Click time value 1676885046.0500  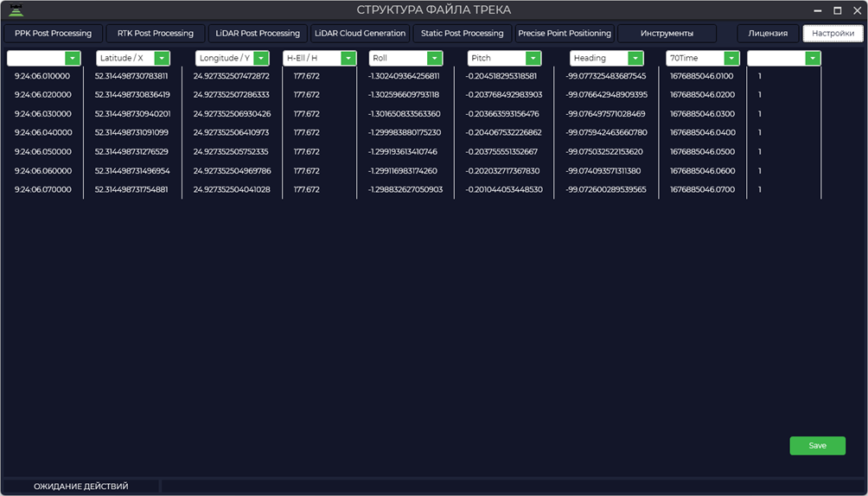point(703,152)
